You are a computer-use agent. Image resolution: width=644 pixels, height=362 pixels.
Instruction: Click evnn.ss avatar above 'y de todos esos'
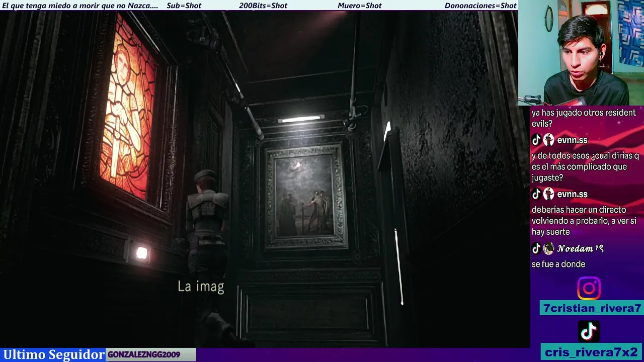(548, 140)
